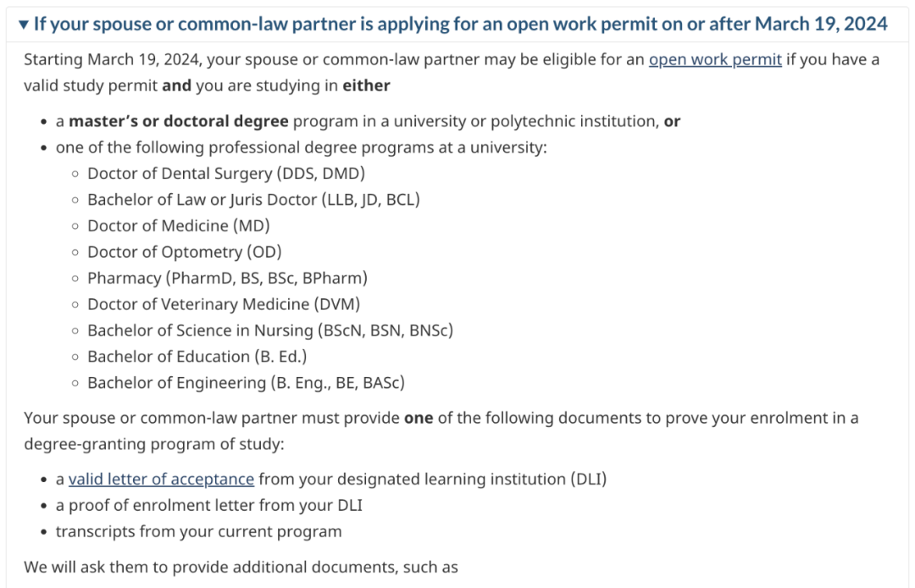Collapse the open work permit section triangle

pyautogui.click(x=24, y=25)
